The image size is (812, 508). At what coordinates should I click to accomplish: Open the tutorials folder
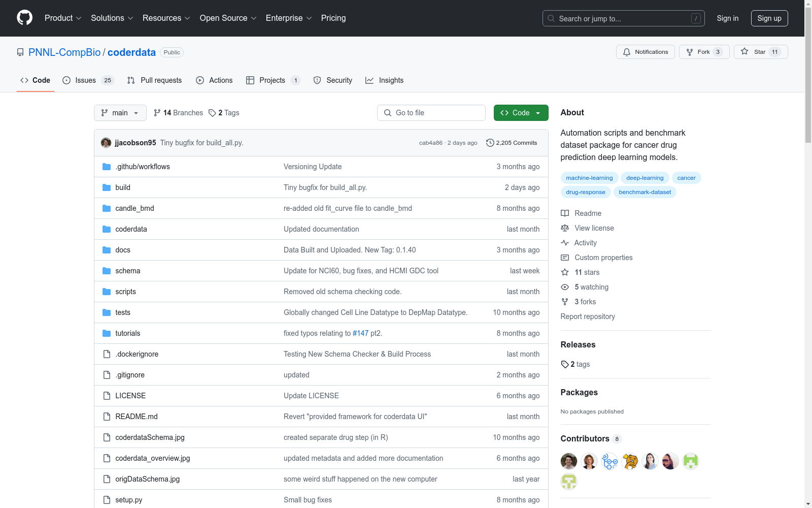click(128, 333)
